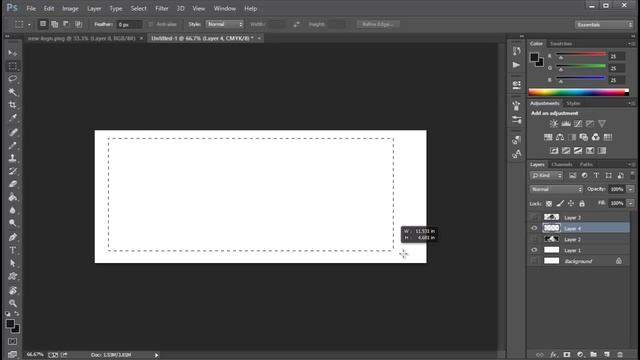The width and height of the screenshot is (640, 360).
Task: Add a Curves adjustment
Action: [x=578, y=124]
